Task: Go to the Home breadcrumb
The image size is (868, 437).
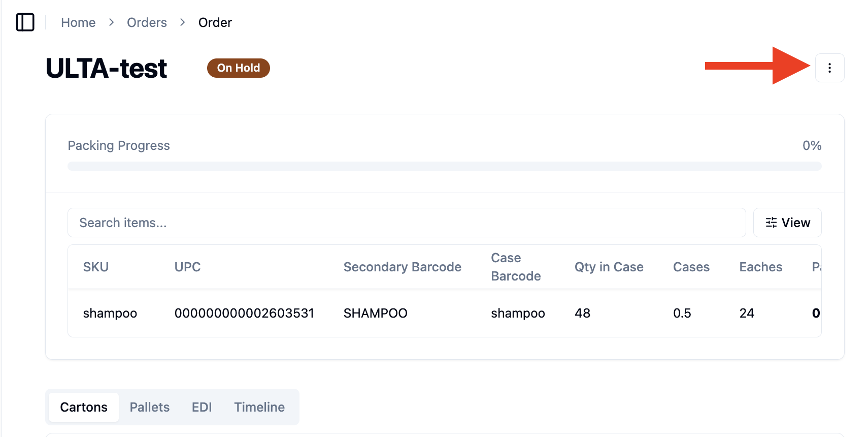Action: 78,22
